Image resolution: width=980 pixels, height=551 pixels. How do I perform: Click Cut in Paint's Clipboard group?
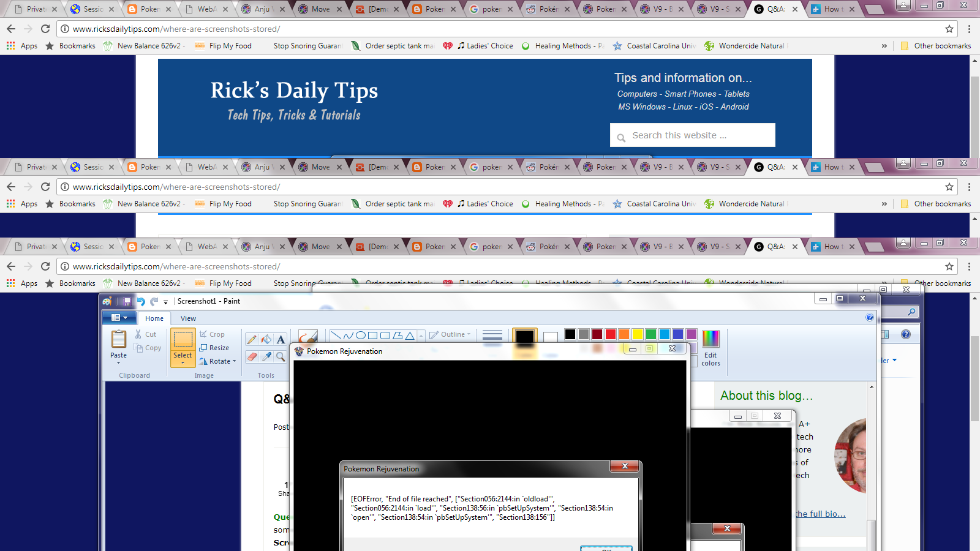pos(146,334)
